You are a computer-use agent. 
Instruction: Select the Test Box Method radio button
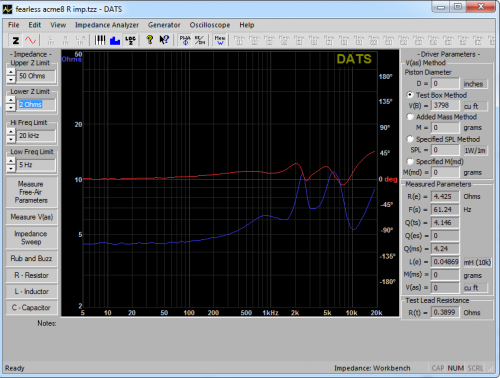(410, 95)
